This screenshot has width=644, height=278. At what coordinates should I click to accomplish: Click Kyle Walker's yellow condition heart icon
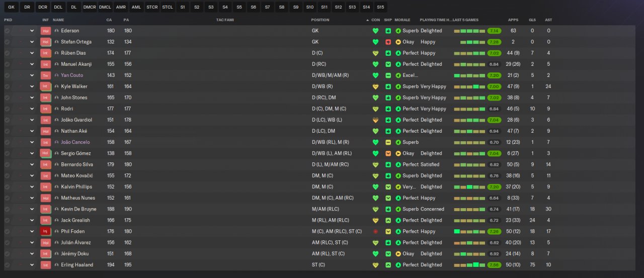[375, 86]
